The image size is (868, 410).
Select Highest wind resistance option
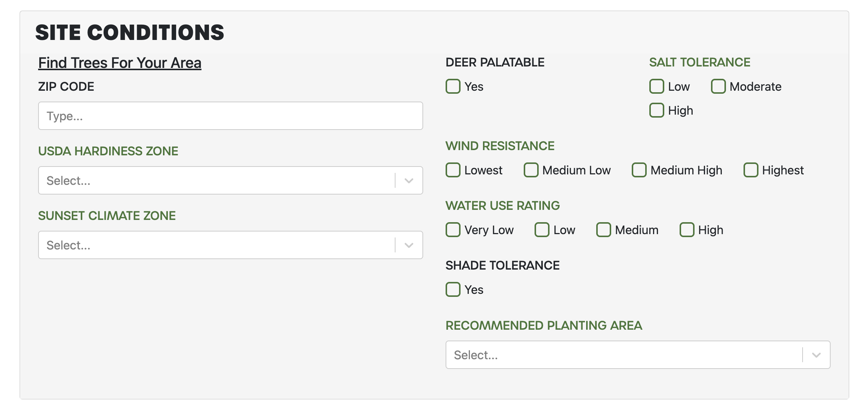[751, 170]
